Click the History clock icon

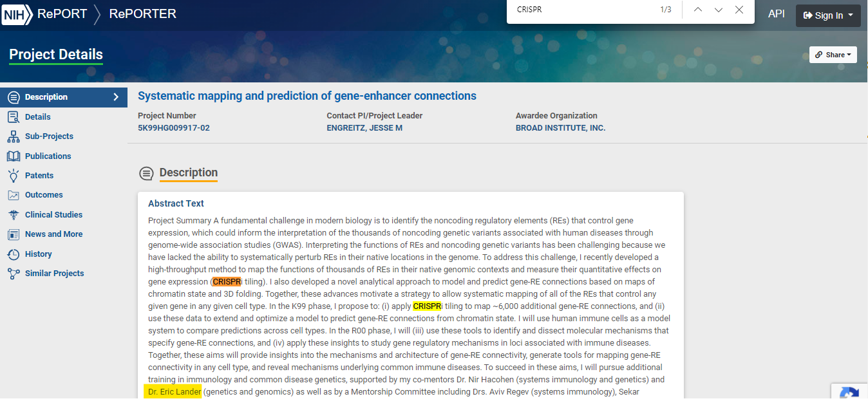(14, 254)
